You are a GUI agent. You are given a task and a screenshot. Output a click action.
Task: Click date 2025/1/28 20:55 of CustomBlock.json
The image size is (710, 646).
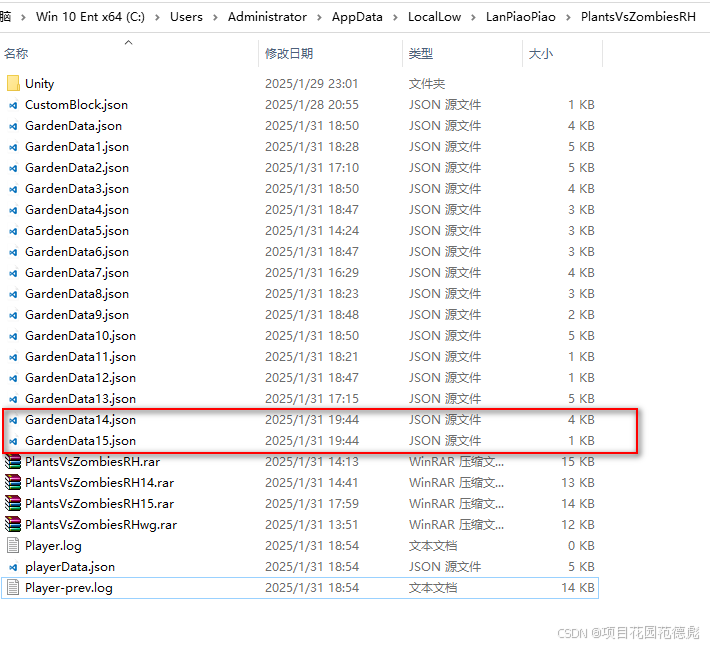pyautogui.click(x=312, y=105)
